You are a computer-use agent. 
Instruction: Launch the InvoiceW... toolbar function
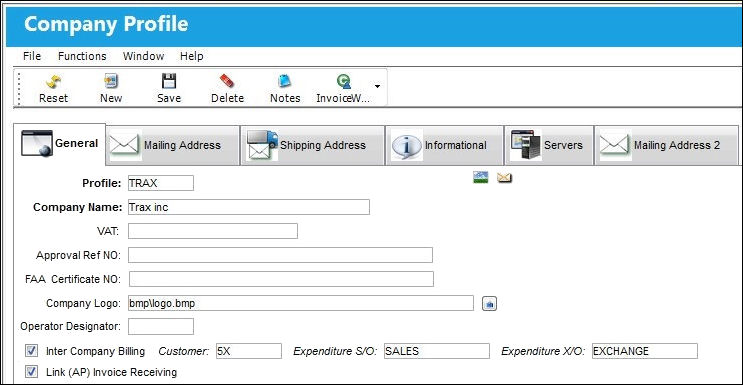(343, 88)
